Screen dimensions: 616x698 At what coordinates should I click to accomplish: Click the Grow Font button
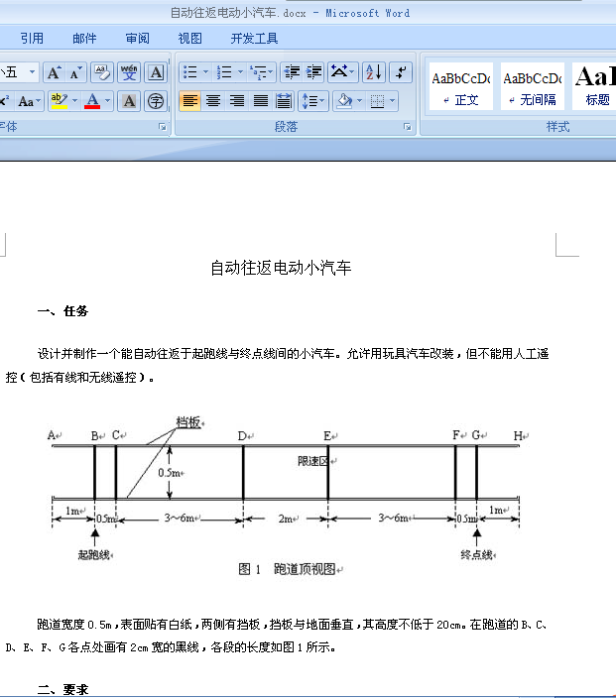[x=54, y=72]
